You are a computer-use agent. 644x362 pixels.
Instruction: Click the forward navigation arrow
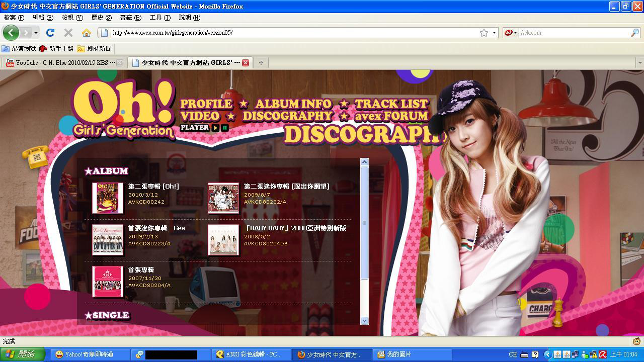click(25, 33)
